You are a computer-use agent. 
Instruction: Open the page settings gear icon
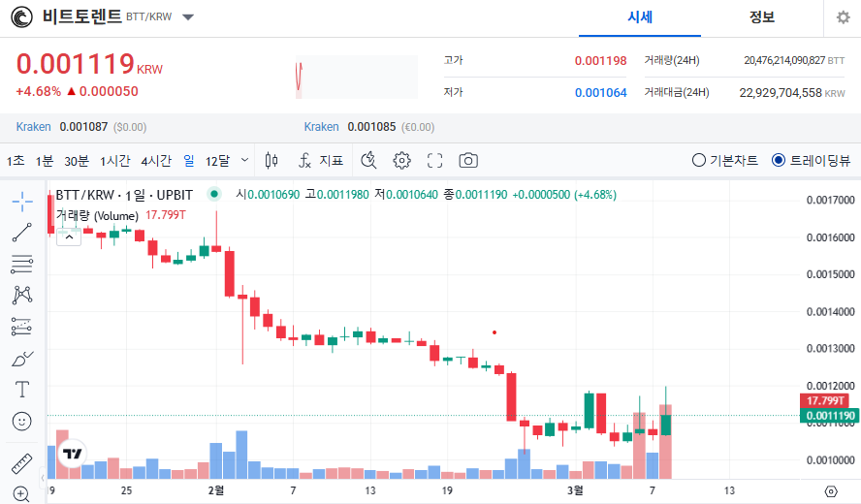(x=843, y=17)
